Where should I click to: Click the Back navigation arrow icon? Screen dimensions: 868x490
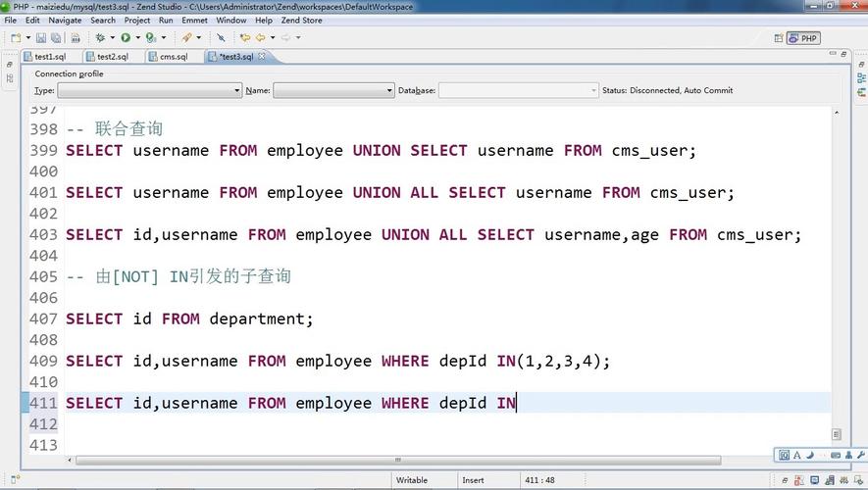coord(260,37)
